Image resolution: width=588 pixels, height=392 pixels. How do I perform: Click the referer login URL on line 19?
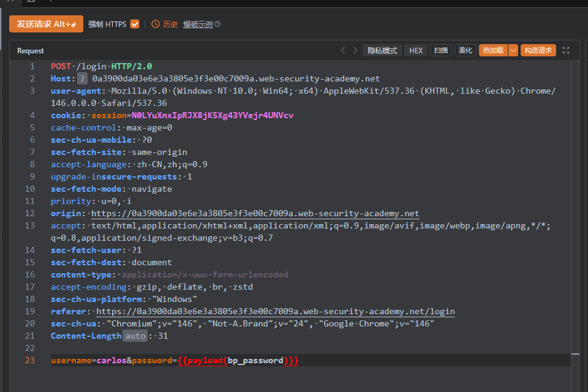(276, 311)
